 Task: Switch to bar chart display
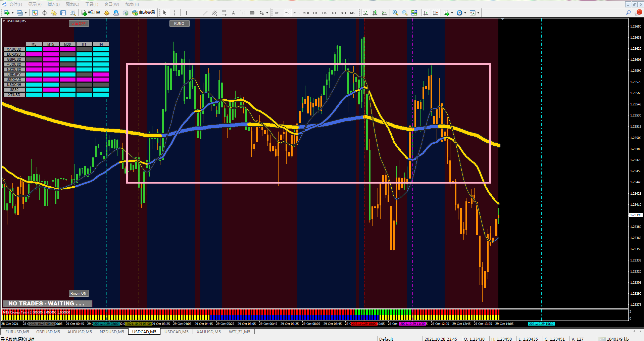click(365, 13)
